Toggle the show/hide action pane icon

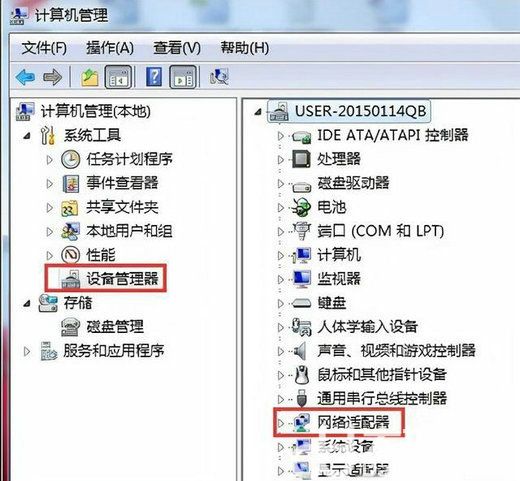183,77
